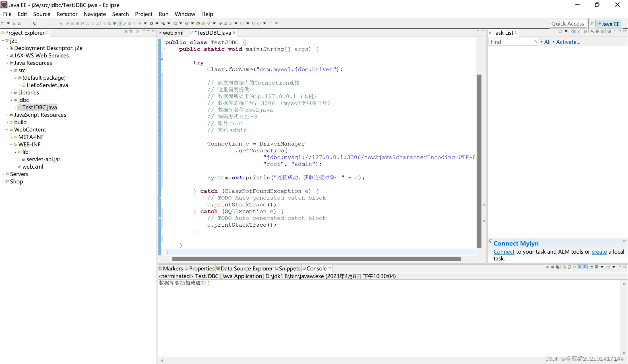This screenshot has height=364, width=628.
Task: Collapse the j2e project node
Action: pos(3,41)
